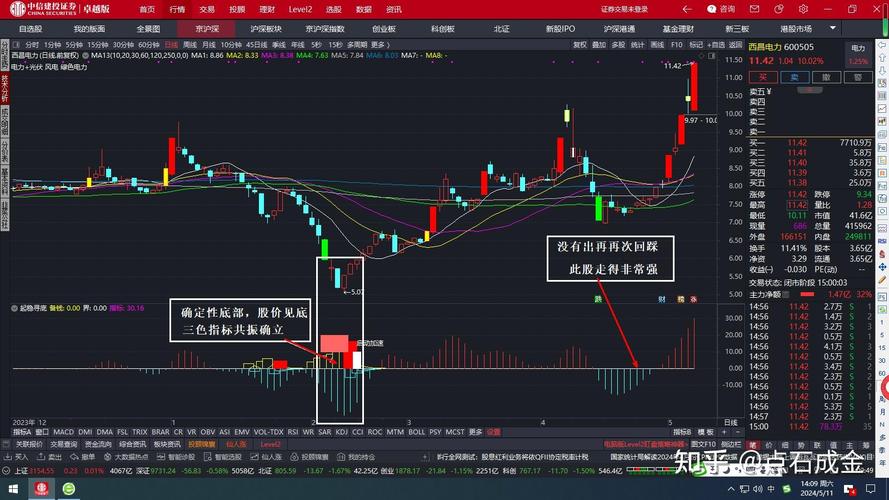Open the 指标B indicator selector
889x500 pixels.
[682, 432]
